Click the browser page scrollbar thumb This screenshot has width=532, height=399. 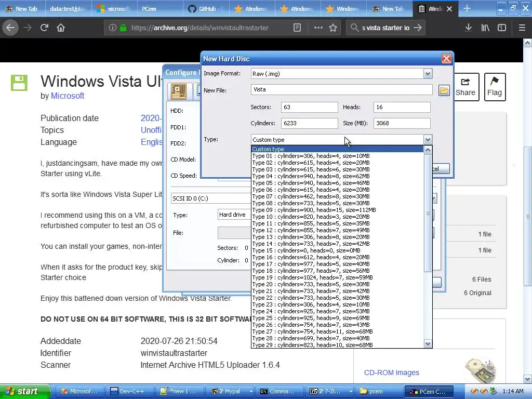528,216
